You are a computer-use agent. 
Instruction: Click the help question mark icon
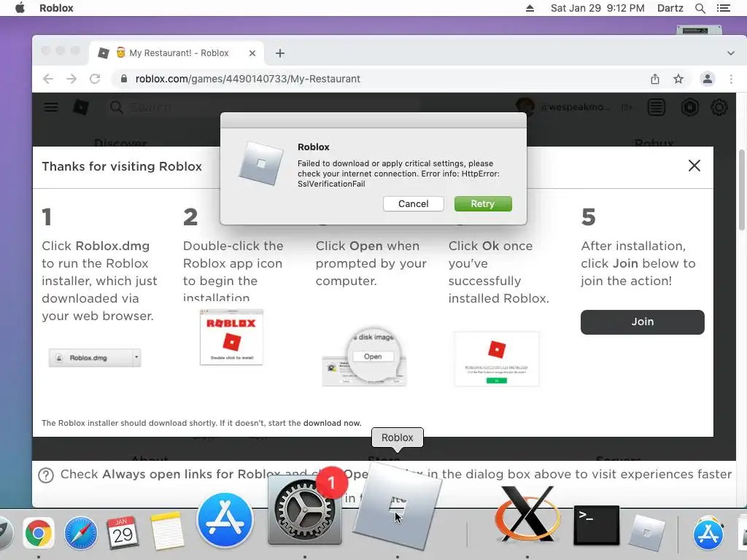[46, 475]
